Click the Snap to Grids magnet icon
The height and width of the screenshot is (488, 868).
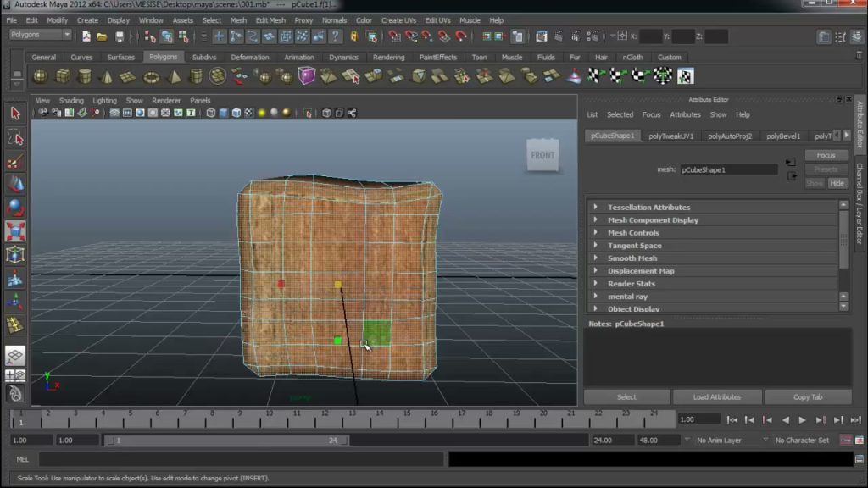click(x=394, y=36)
